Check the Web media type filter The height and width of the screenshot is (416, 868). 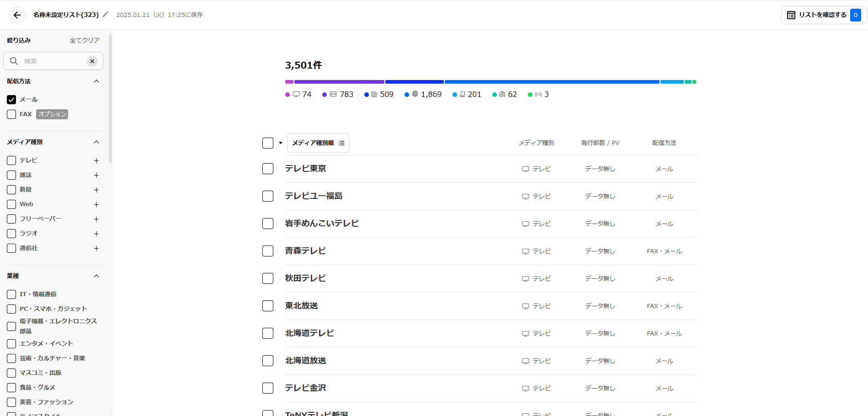11,204
